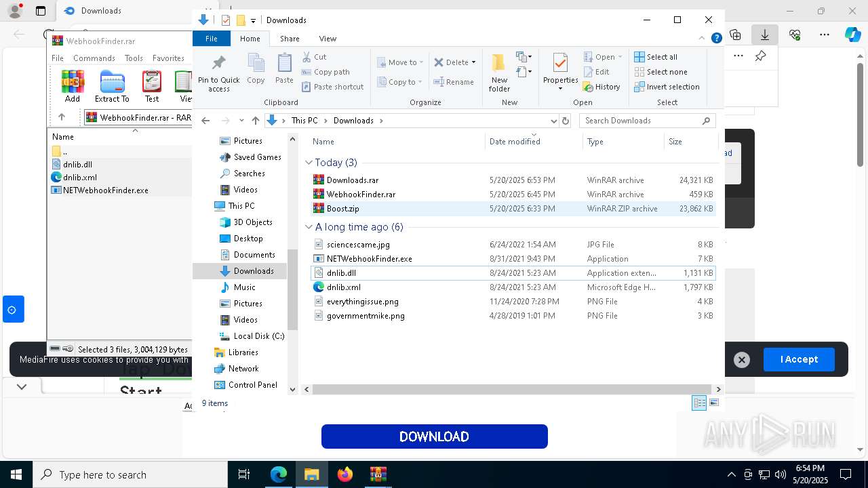Viewport: 868px width, 488px height.
Task: Open Explorer Help question icon
Action: (716, 39)
